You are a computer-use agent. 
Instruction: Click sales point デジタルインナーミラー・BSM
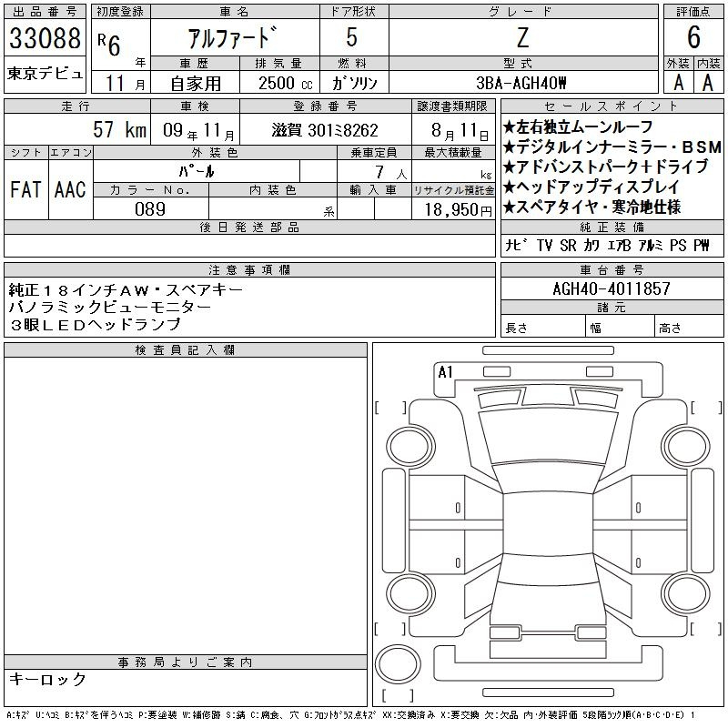tap(612, 147)
